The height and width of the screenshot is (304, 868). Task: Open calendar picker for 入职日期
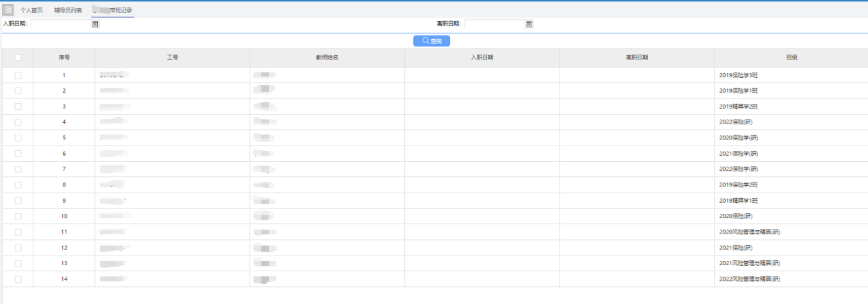pos(95,24)
